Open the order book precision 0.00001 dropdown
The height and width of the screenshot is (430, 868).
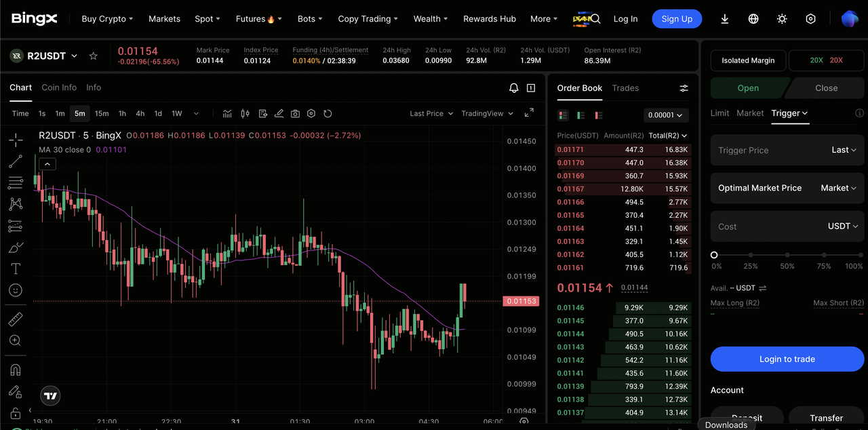[x=666, y=115]
